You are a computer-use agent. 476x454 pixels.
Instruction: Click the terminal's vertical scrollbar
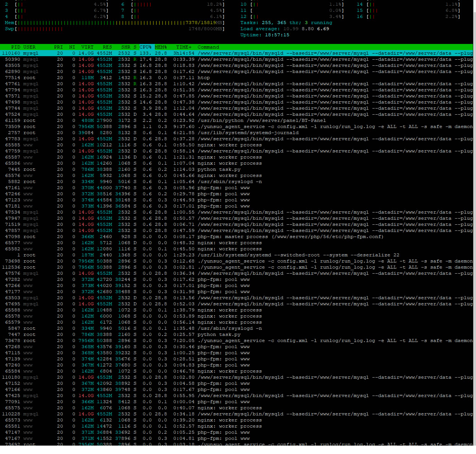point(474,229)
